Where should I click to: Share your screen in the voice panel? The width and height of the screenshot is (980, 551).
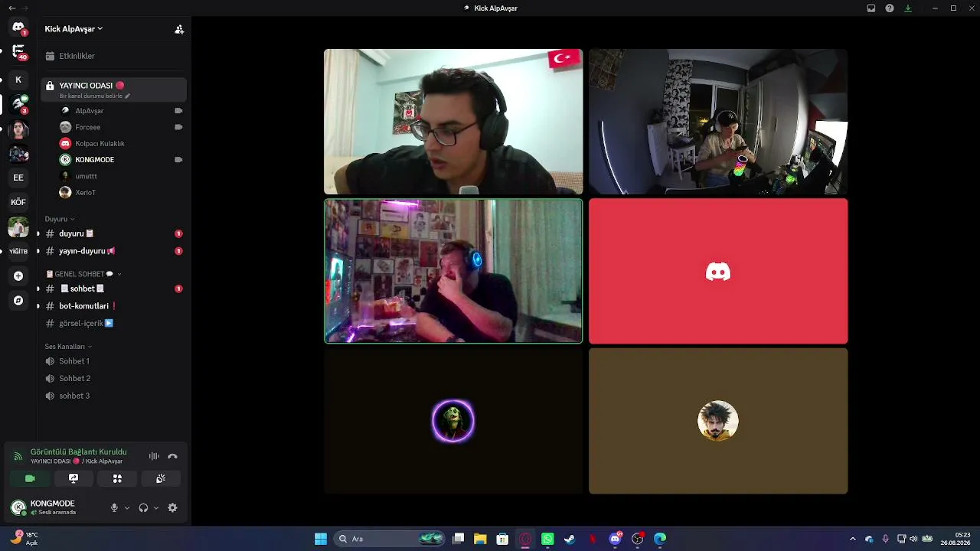coord(73,478)
